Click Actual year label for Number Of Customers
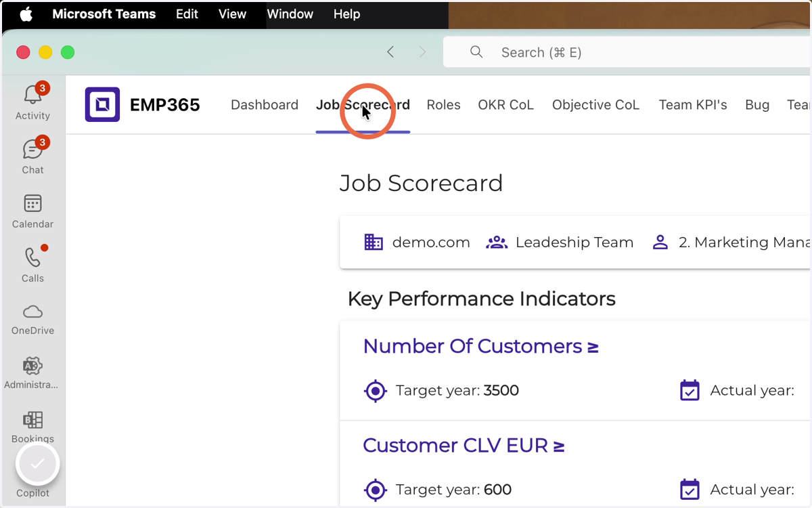The width and height of the screenshot is (812, 508). (x=752, y=391)
